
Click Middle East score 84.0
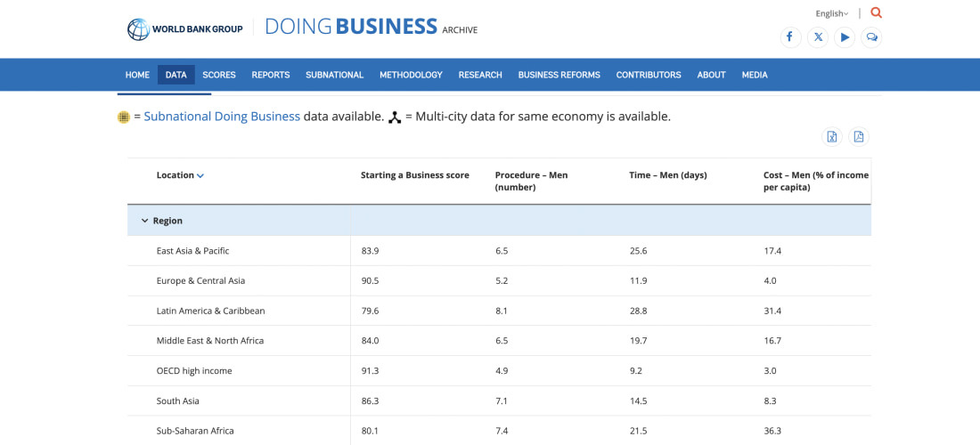tap(370, 341)
